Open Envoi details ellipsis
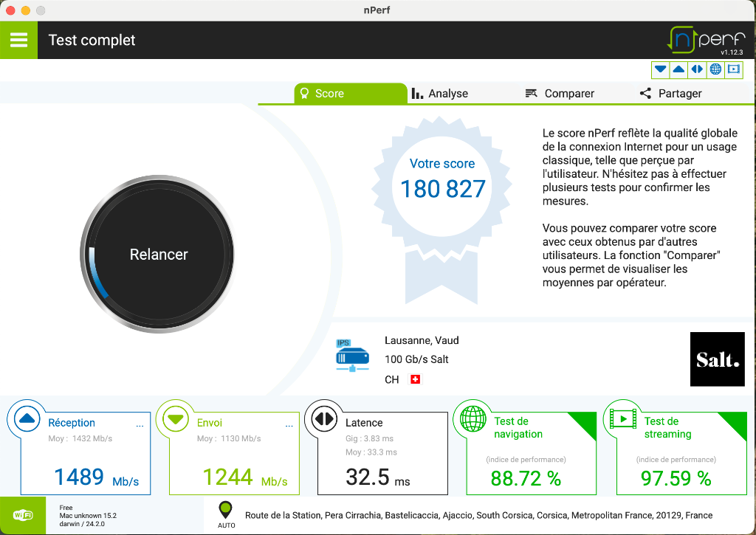The width and height of the screenshot is (756, 535). point(289,426)
